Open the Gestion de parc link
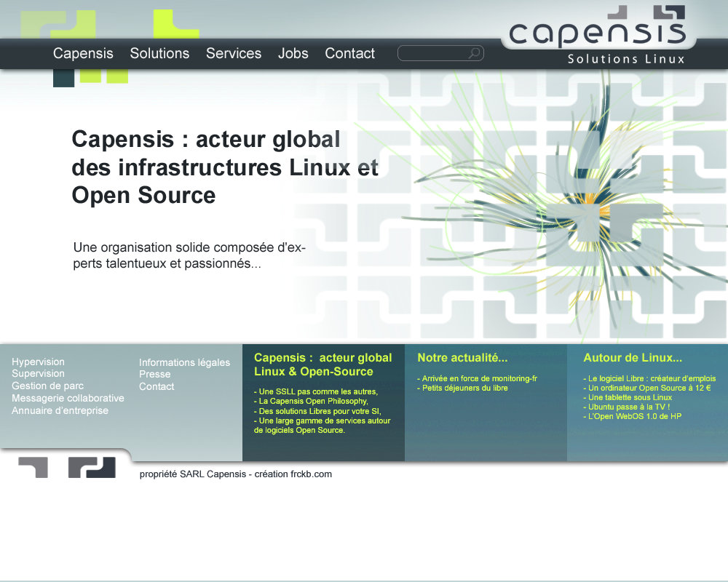The image size is (728, 582). pyautogui.click(x=47, y=386)
